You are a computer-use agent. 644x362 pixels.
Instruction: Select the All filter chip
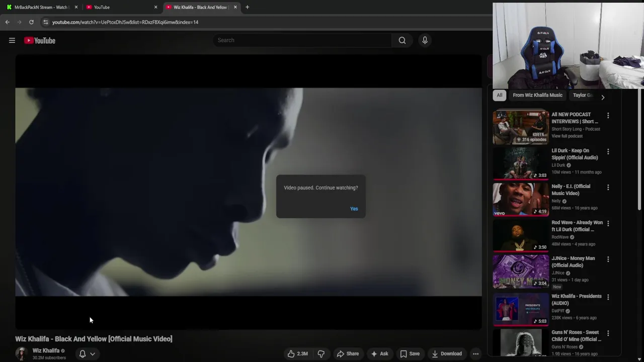click(x=499, y=95)
